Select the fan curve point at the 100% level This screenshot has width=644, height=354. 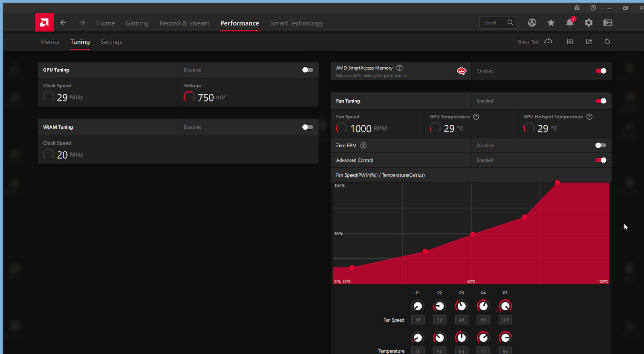557,183
